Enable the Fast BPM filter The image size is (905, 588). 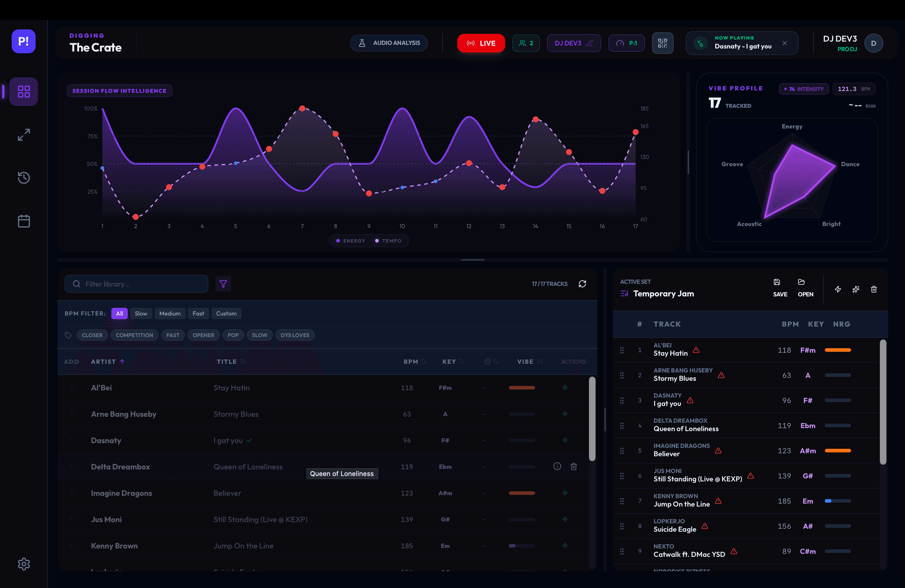click(198, 313)
